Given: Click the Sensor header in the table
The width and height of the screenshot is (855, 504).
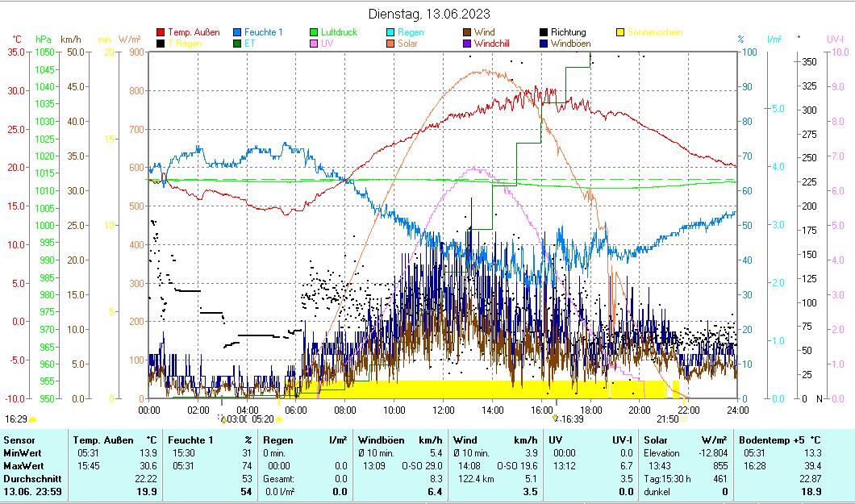Looking at the screenshot, I should 19,440.
